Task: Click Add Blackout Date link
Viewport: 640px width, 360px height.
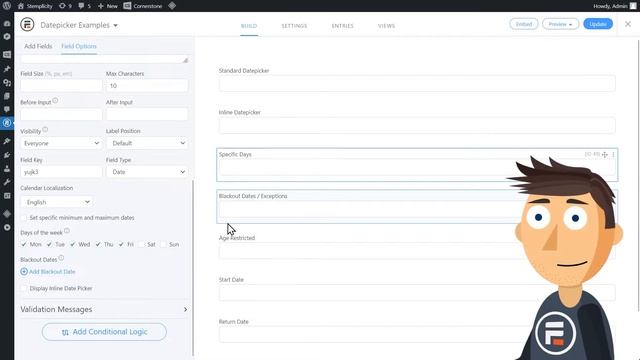Action: point(48,271)
